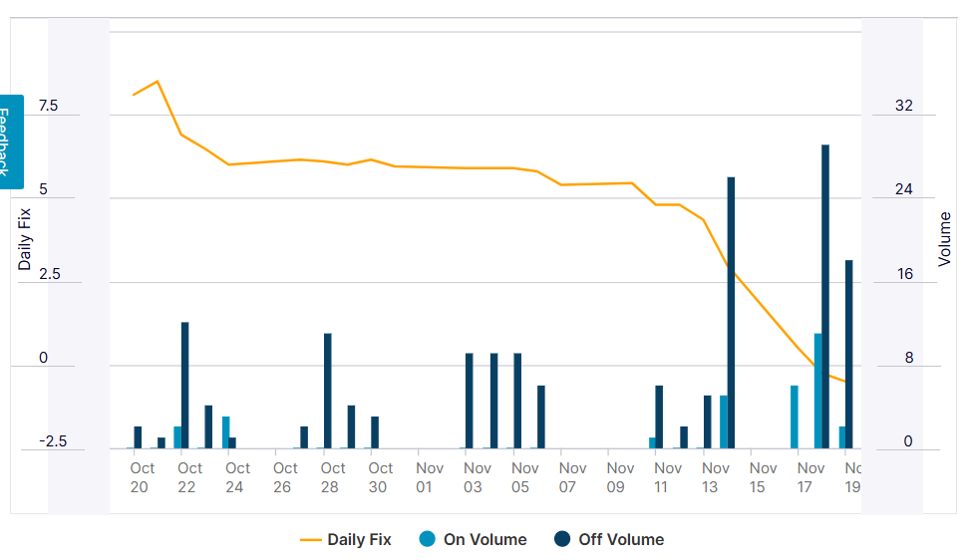Open the Feedback side tab
The image size is (967, 560).
point(11,140)
